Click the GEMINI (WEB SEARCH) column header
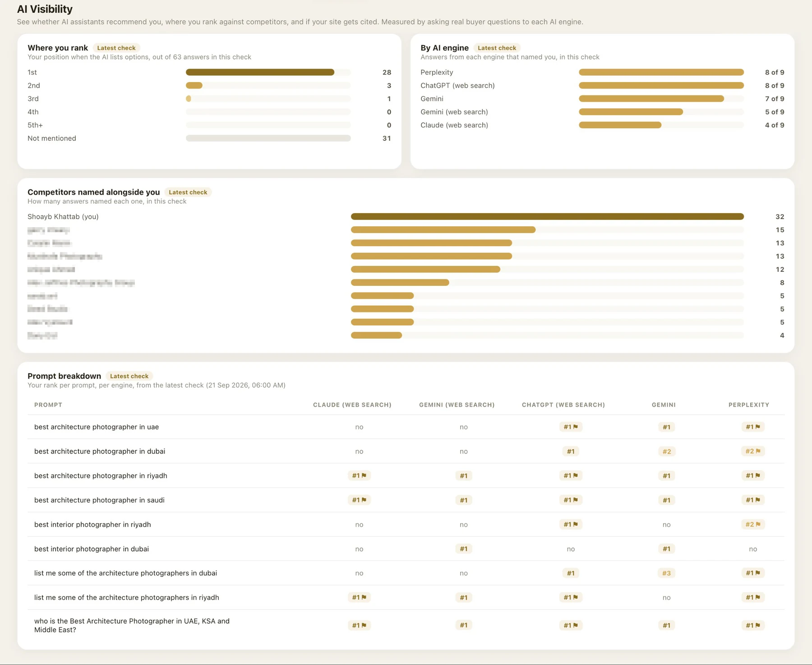The width and height of the screenshot is (812, 665). click(457, 405)
